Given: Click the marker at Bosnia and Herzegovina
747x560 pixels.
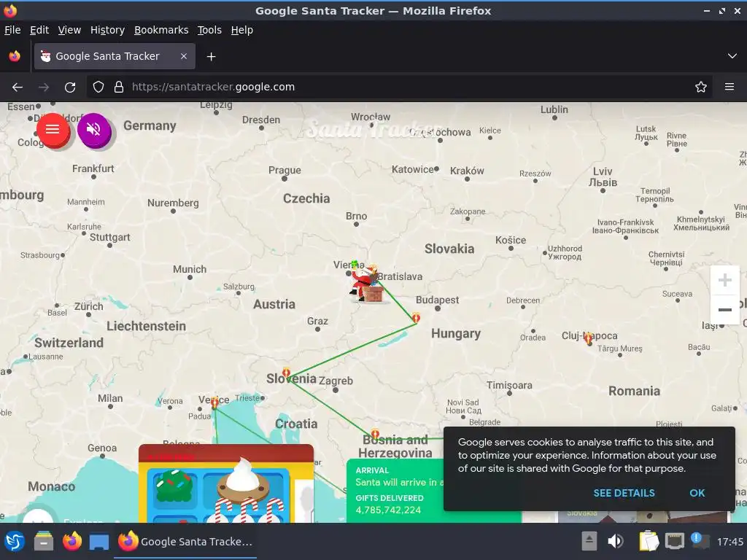Looking at the screenshot, I should pyautogui.click(x=375, y=435).
